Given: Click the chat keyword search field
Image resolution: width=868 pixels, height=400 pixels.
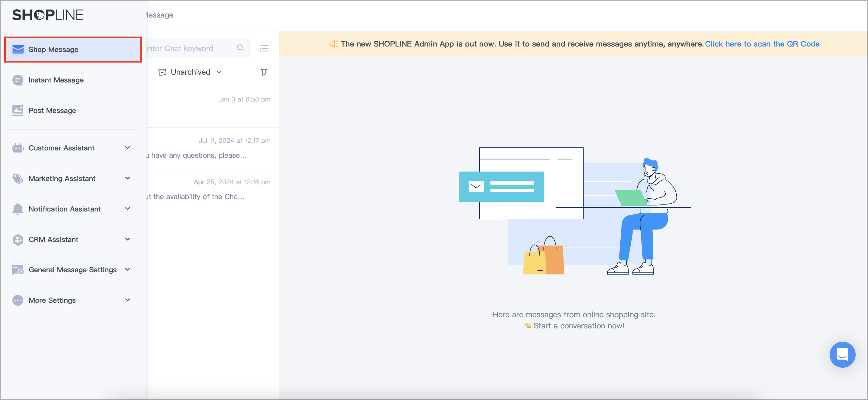Looking at the screenshot, I should click(189, 48).
